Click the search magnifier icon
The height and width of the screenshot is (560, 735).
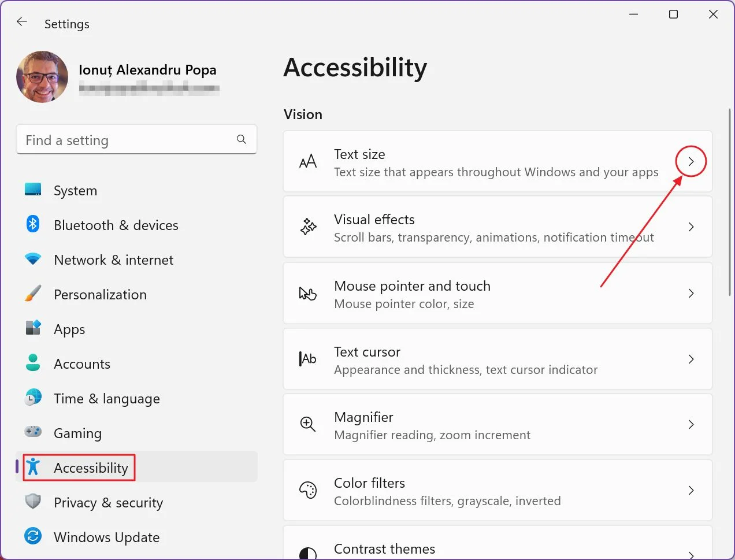pyautogui.click(x=242, y=139)
